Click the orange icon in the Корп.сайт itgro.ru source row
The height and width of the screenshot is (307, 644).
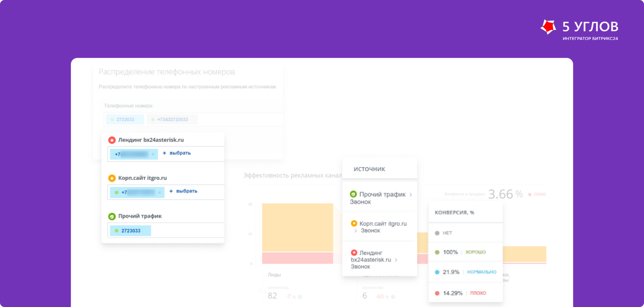pyautogui.click(x=354, y=223)
